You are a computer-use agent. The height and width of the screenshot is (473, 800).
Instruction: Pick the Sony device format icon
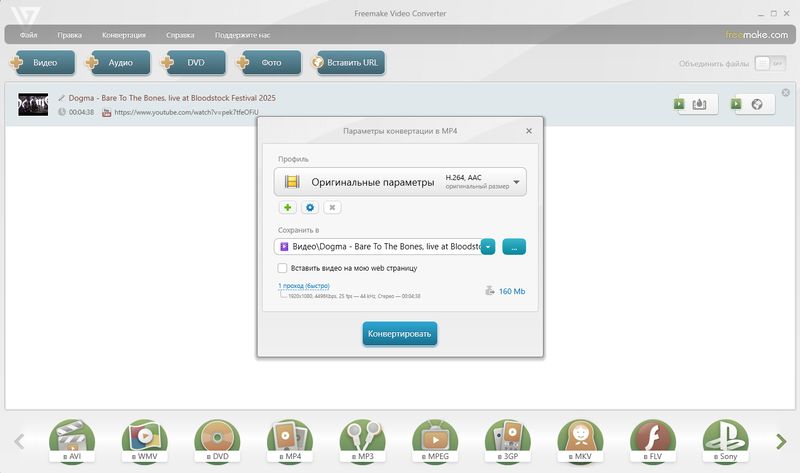[x=725, y=438]
